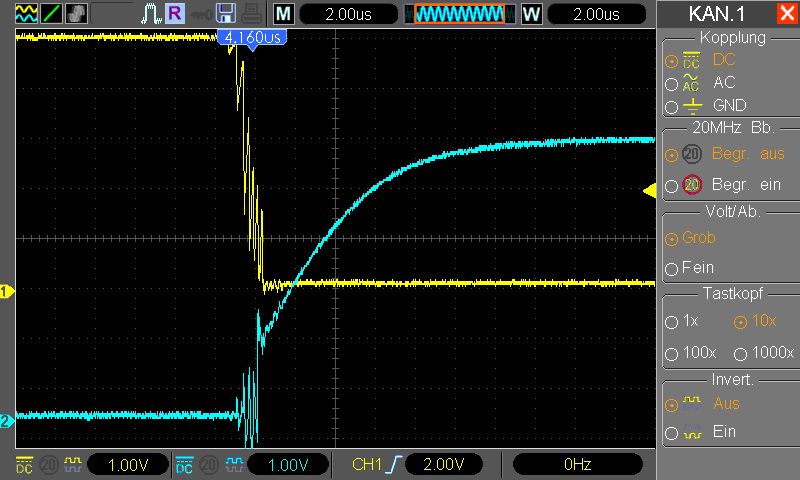Click the yellow CH1 invert status icon
The image size is (800, 480).
tap(72, 464)
